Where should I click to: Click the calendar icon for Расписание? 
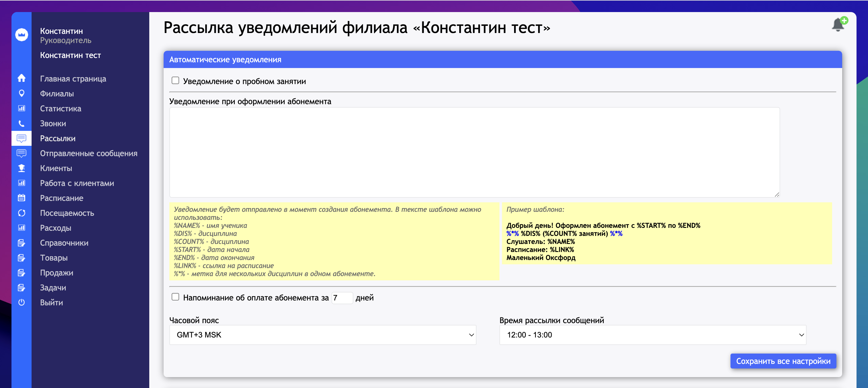[x=22, y=198]
